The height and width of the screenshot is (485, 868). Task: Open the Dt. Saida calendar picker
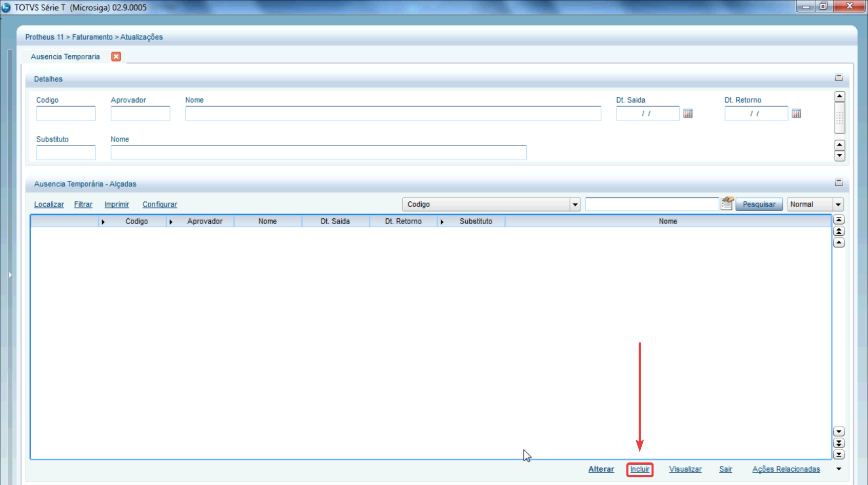tap(688, 113)
